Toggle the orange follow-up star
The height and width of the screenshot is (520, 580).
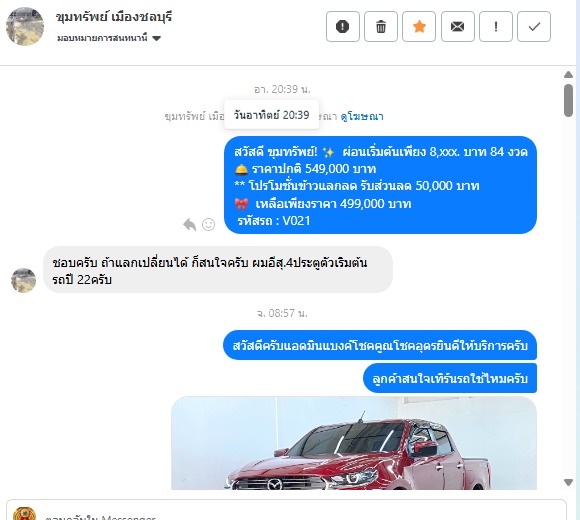tap(419, 27)
